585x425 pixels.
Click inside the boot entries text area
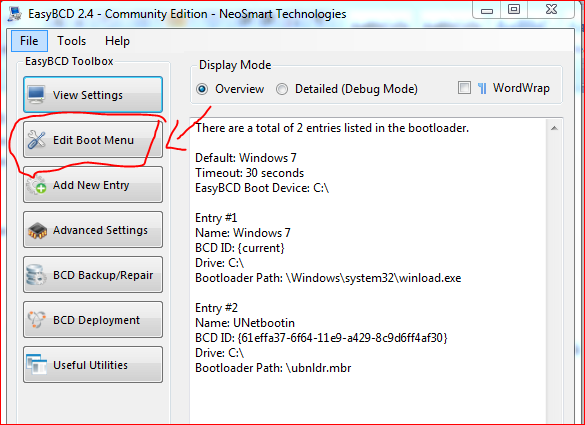coord(368,271)
